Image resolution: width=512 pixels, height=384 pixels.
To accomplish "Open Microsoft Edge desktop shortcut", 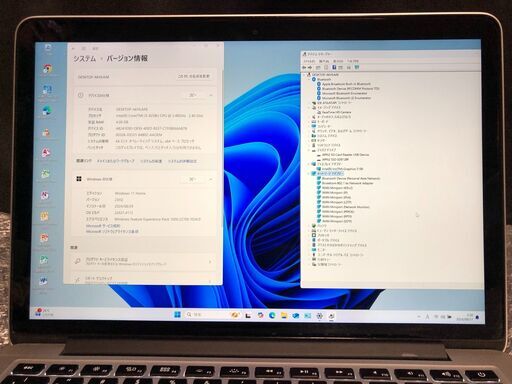I will click(x=47, y=112).
